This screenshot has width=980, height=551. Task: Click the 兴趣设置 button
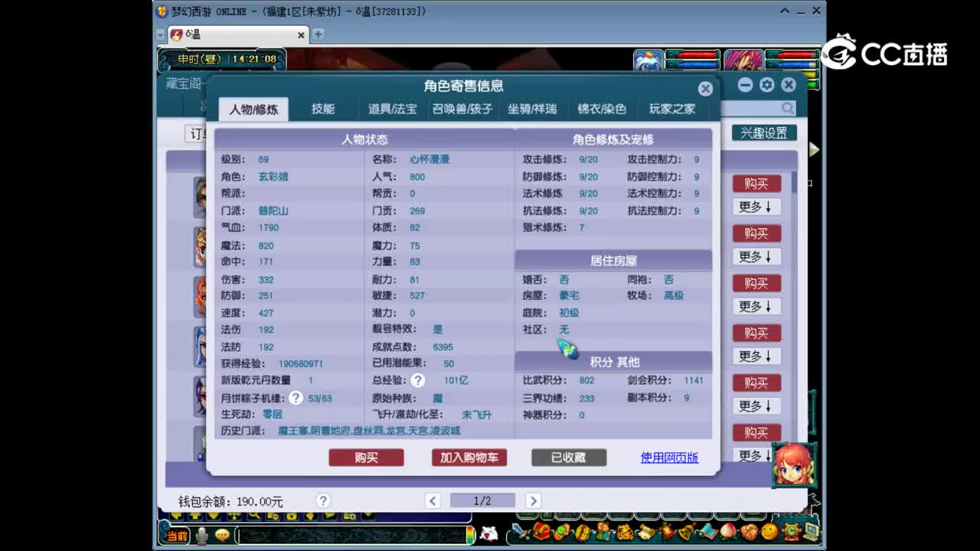click(764, 132)
